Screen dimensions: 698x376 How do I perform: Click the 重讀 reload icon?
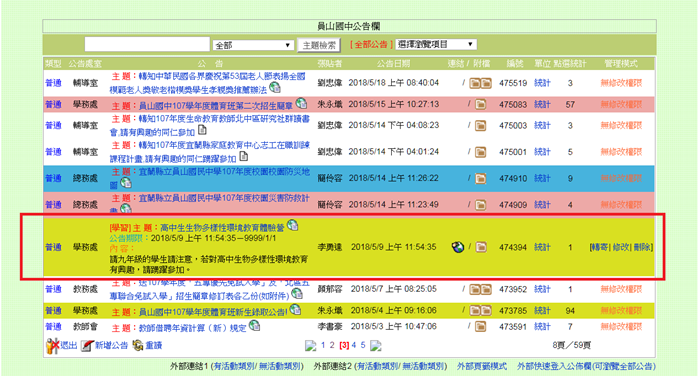138,345
